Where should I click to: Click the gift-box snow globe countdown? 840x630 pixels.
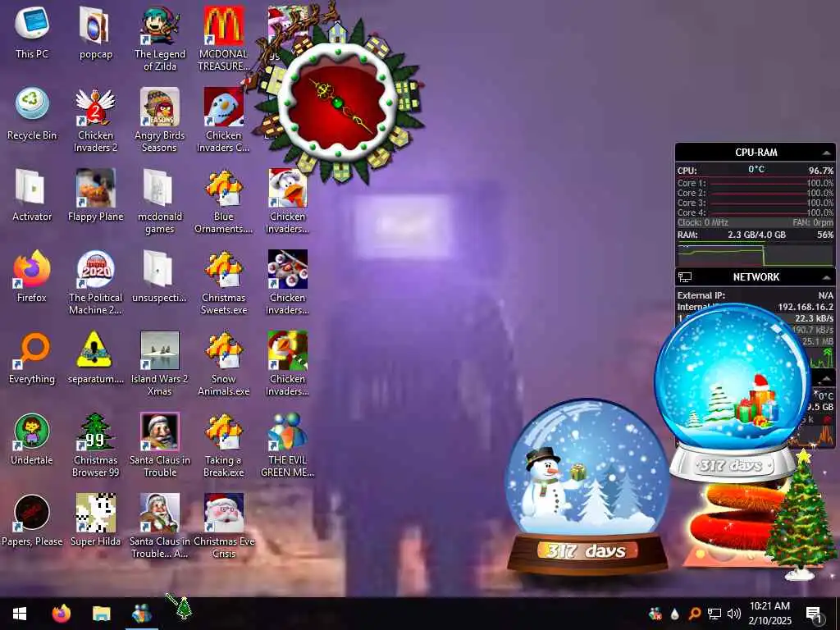pos(732,392)
